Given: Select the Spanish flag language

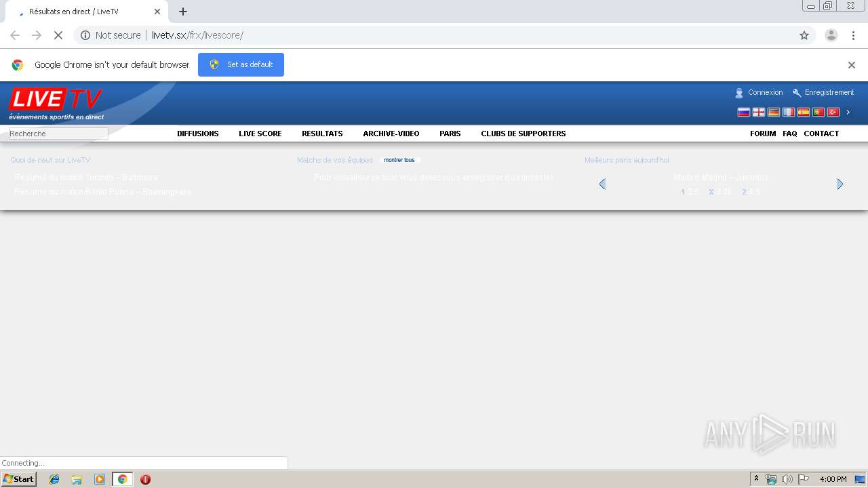Looking at the screenshot, I should 804,113.
